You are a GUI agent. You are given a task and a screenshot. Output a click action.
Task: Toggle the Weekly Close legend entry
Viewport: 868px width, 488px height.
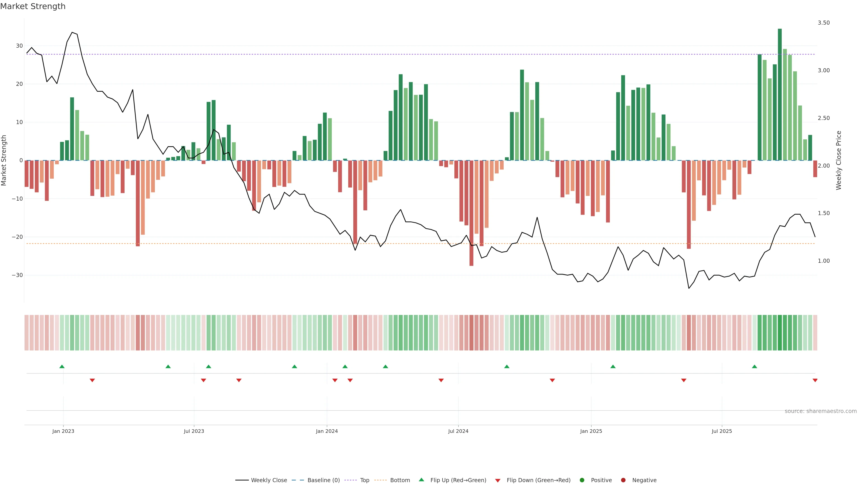269,480
